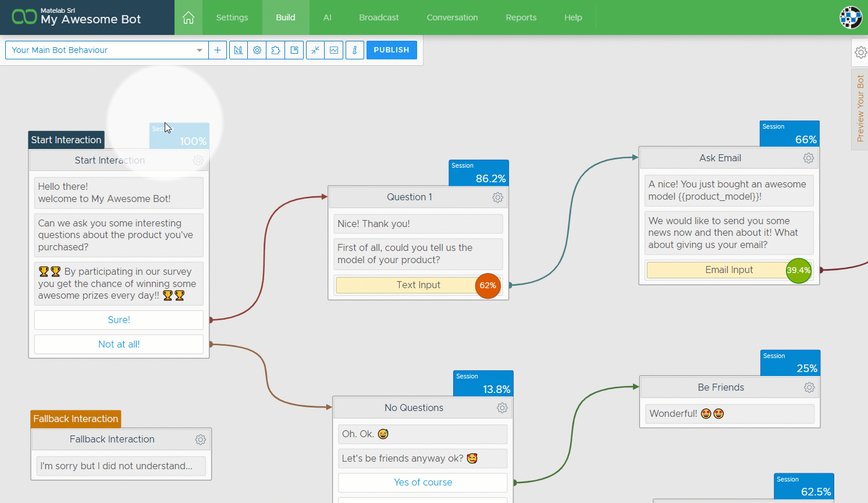Image resolution: width=868 pixels, height=503 pixels.
Task: Click the collapse arrows toolbar icon
Action: (315, 50)
